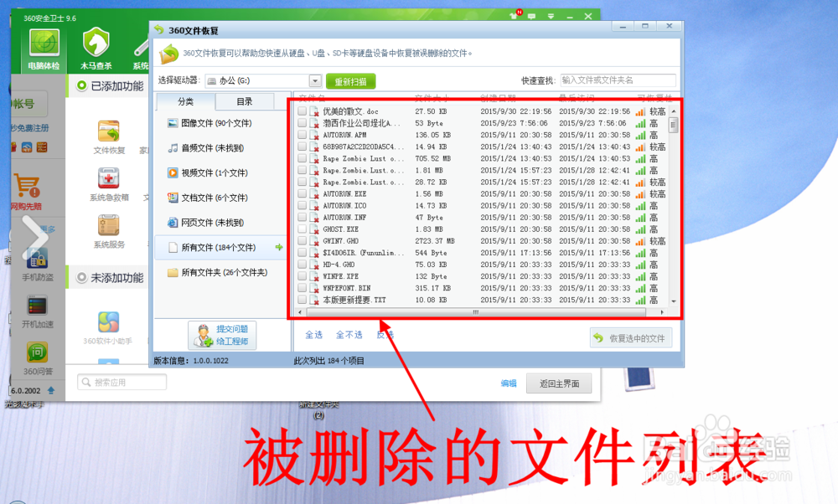Open the 系统急救箱 tool icon

click(109, 184)
